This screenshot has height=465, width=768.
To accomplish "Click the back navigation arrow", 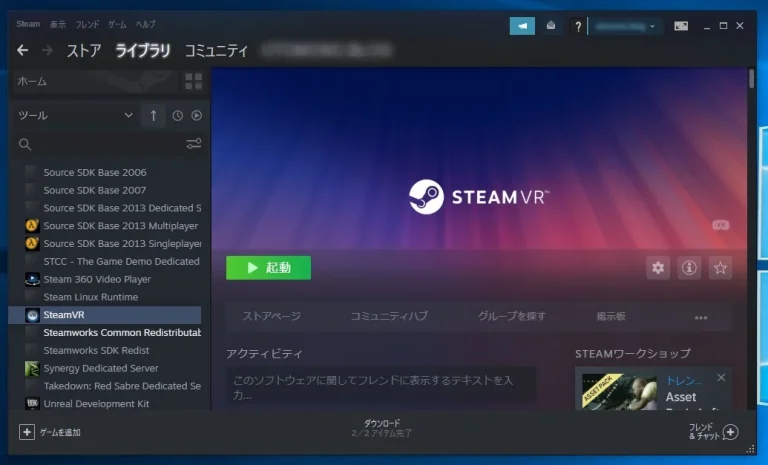I will (x=23, y=50).
